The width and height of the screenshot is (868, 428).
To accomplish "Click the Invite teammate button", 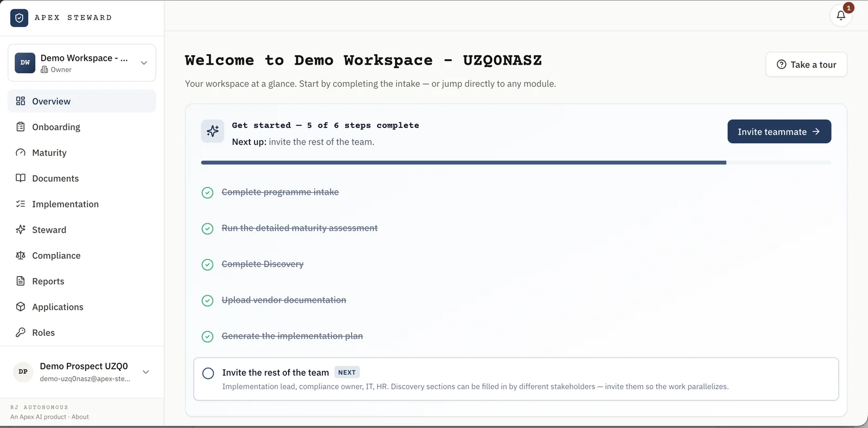I will pos(779,131).
